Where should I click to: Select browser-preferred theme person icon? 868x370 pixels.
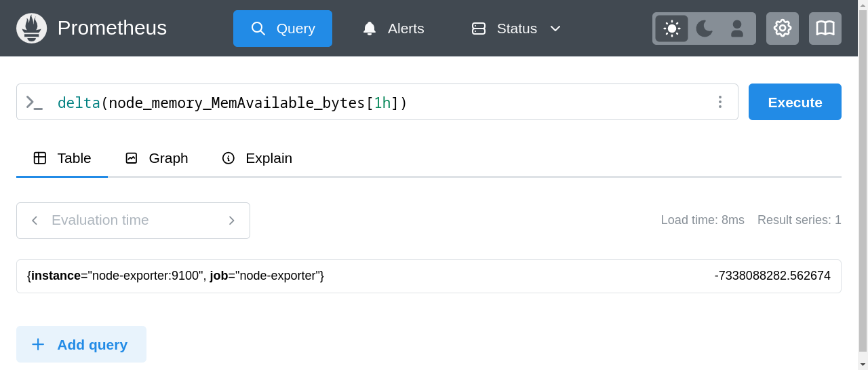737,29
